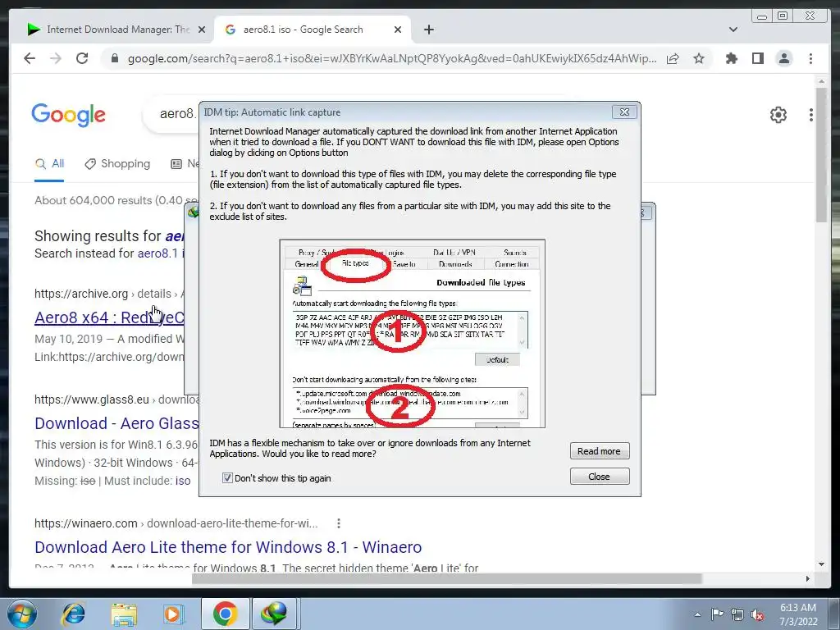Open clock showing 6:13 AM

coord(798,614)
